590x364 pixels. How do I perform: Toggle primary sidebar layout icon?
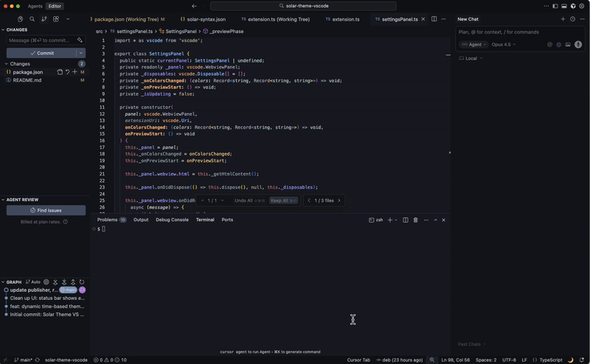pos(555,6)
